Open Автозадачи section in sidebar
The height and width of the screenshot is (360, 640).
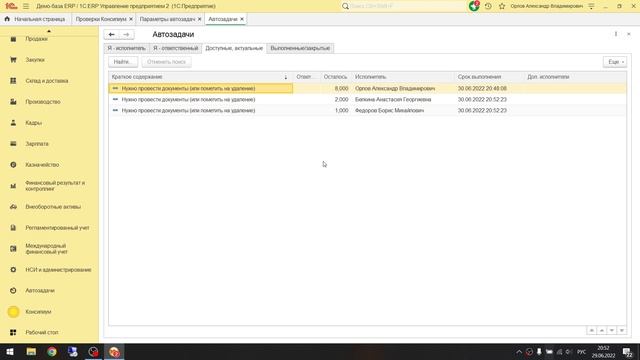point(40,291)
